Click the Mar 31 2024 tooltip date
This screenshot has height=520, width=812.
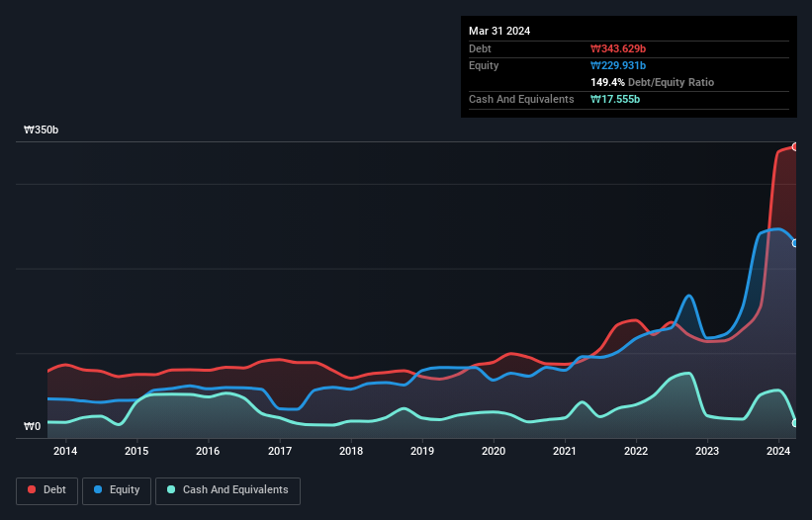[x=499, y=31]
